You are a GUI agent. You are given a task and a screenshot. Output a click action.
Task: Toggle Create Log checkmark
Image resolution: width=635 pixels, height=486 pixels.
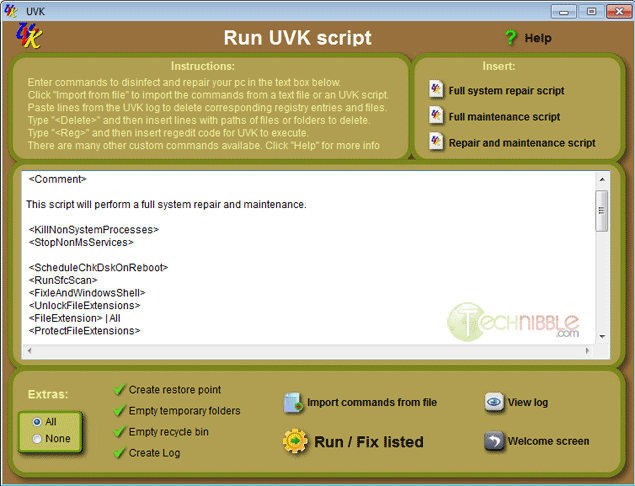click(x=119, y=453)
